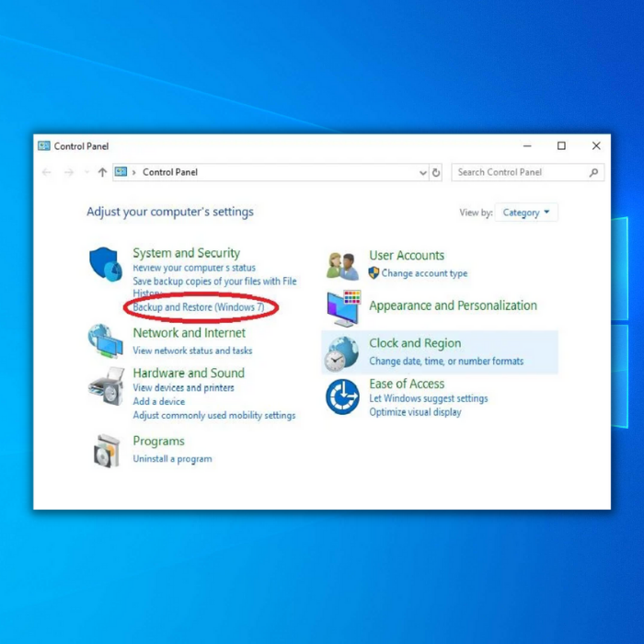Open the Programs disc box icon
This screenshot has width=644, height=644.
coord(107,451)
